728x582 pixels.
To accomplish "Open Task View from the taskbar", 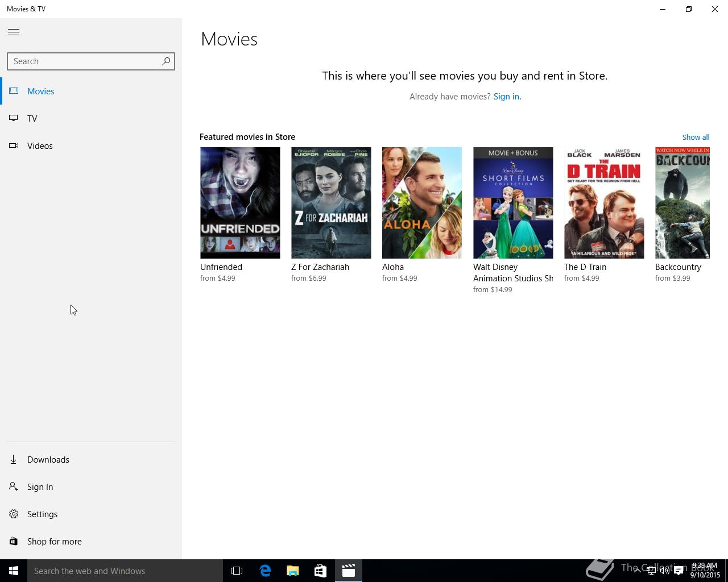I will coord(237,571).
